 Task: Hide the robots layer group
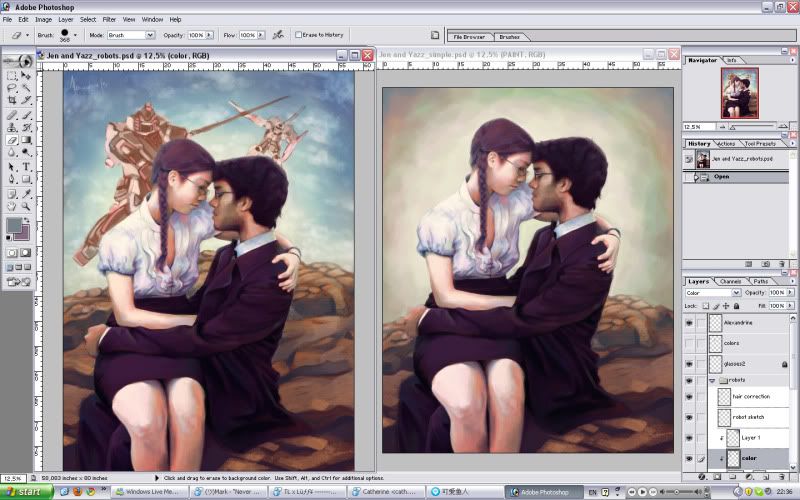click(689, 380)
